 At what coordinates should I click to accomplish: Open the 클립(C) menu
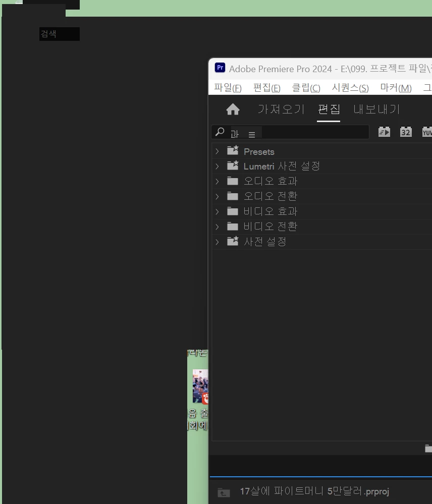(306, 88)
